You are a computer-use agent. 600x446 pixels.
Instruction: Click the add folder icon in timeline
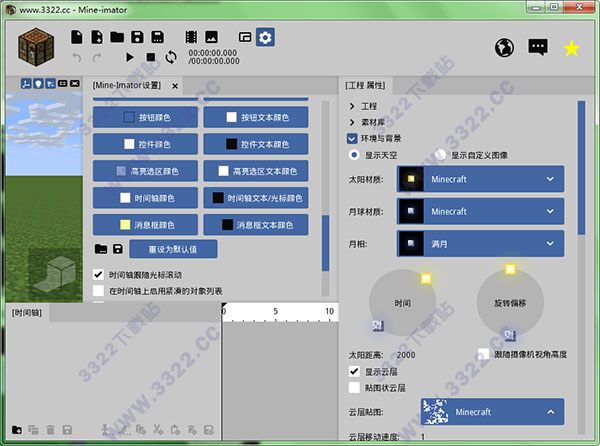tap(16, 430)
